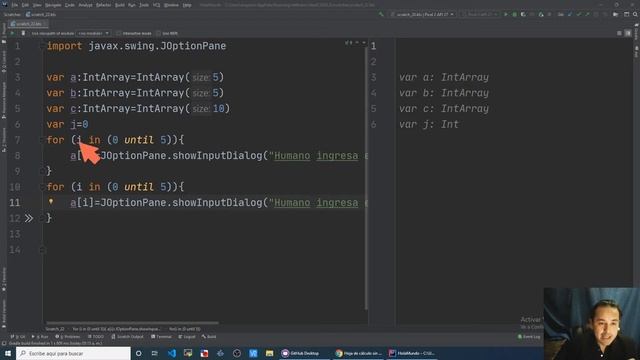The height and width of the screenshot is (360, 640).
Task: Open the Git tool window button
Action: tap(18, 337)
